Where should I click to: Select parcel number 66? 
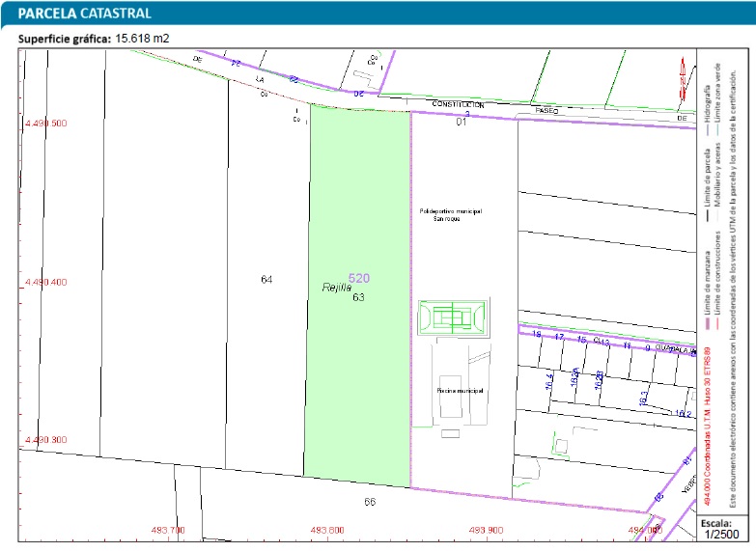point(369,502)
